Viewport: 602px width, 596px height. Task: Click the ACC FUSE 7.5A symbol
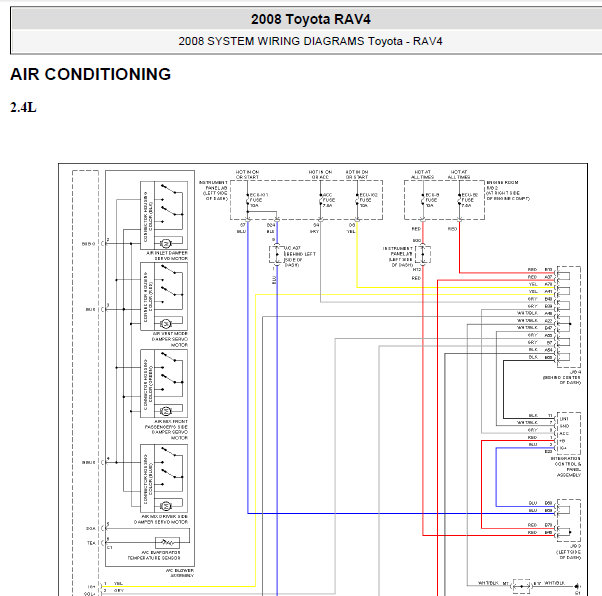[x=321, y=200]
